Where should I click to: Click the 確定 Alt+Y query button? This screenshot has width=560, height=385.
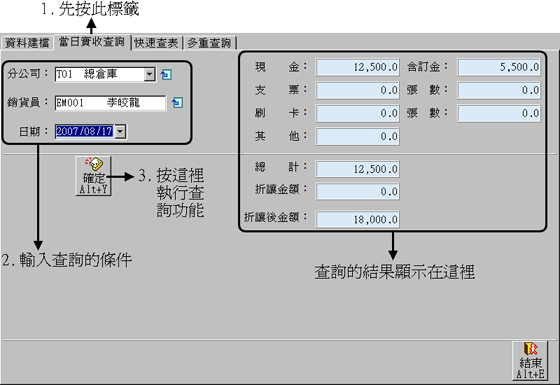click(94, 176)
